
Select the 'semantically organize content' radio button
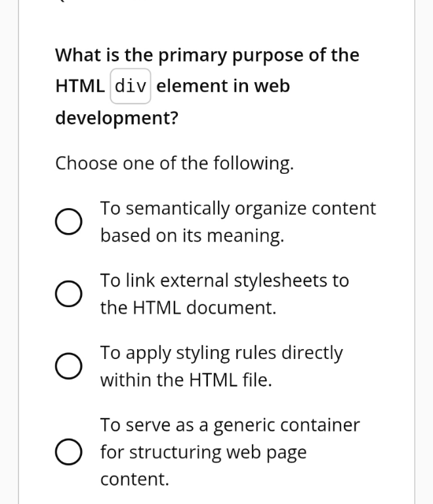coord(68,221)
